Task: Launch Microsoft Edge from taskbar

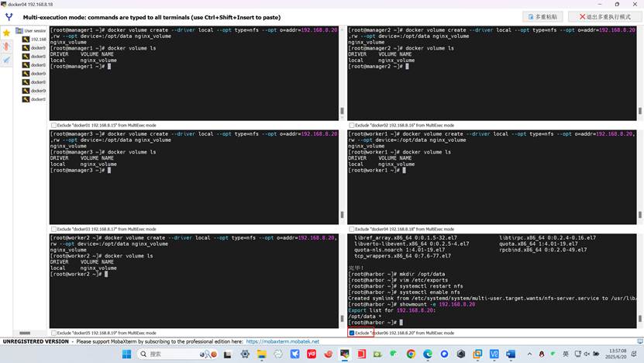Action: click(x=428, y=354)
